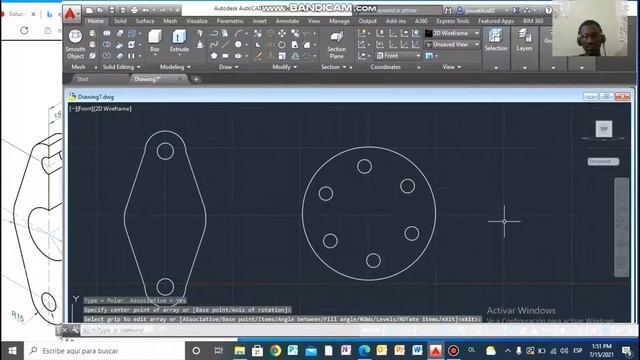Expand the Draw panel
This screenshot has height=360, width=640.
tap(229, 67)
